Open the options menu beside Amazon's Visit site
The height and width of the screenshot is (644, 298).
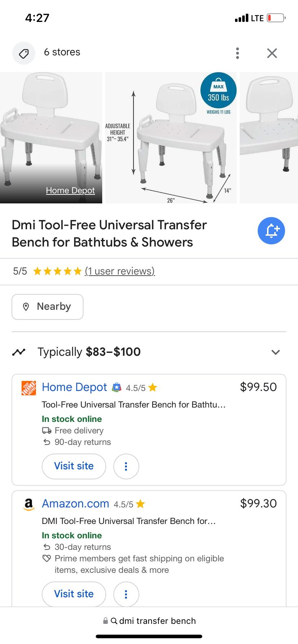pyautogui.click(x=126, y=594)
